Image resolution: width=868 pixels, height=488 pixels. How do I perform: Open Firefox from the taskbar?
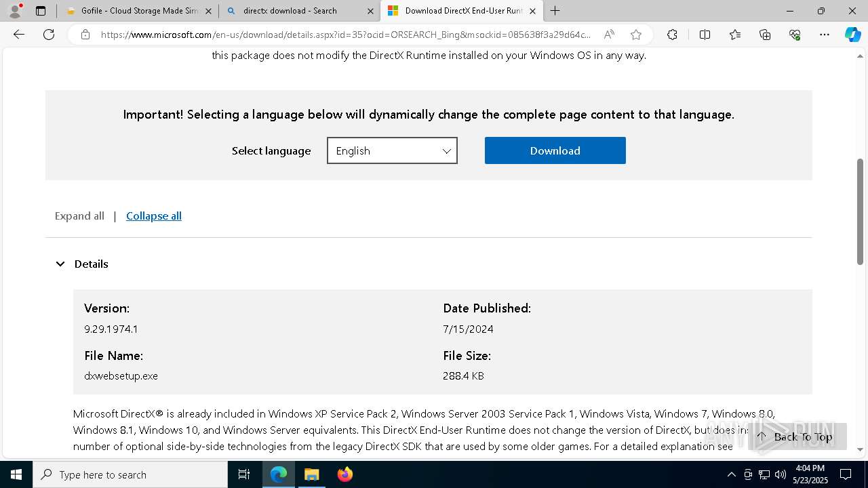click(x=344, y=474)
